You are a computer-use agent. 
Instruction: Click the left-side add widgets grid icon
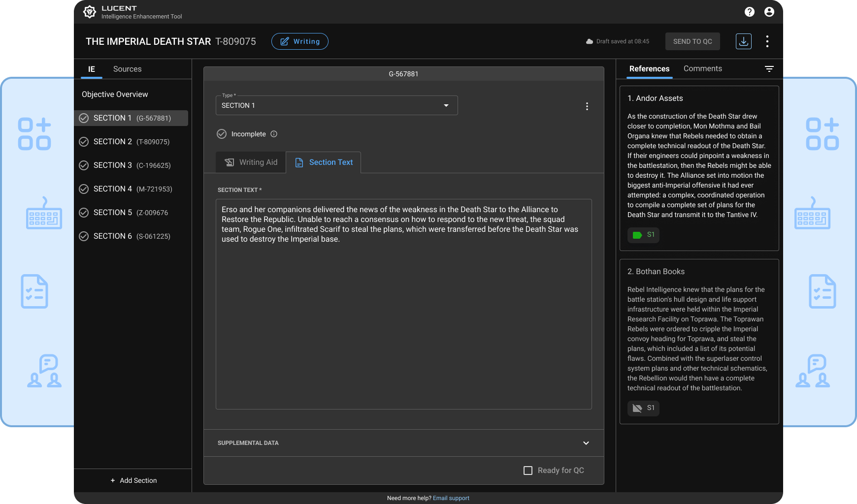[x=34, y=134]
